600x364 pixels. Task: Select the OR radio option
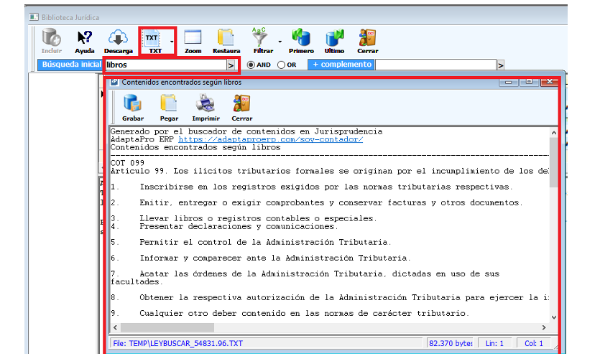[282, 65]
